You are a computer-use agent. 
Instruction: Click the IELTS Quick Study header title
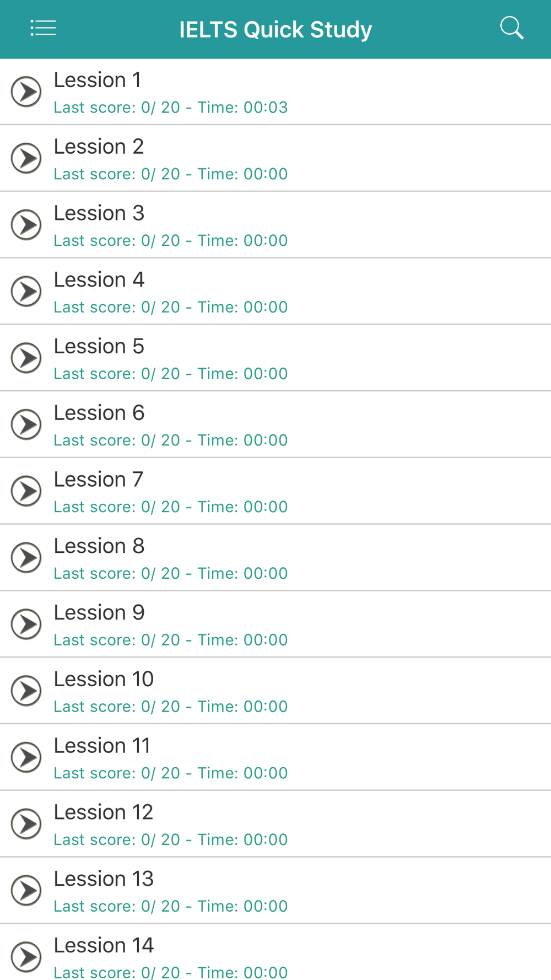click(x=275, y=29)
